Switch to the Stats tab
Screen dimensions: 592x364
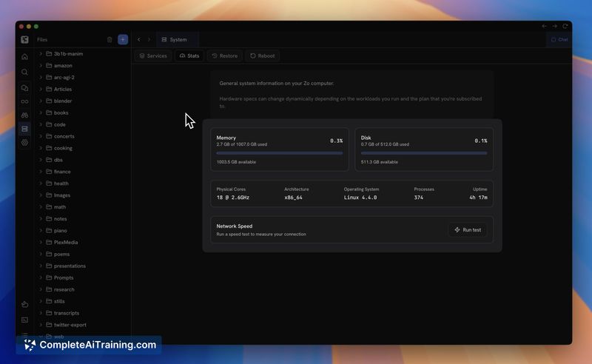click(x=189, y=56)
